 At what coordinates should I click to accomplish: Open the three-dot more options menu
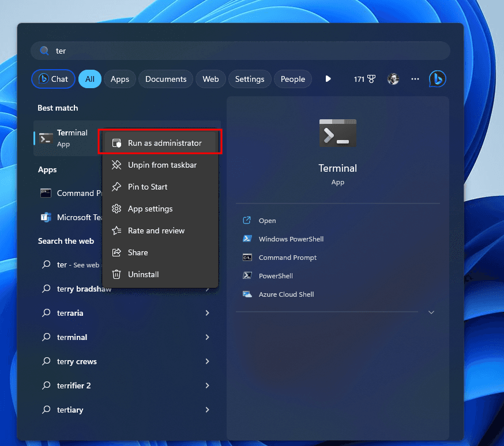tap(415, 79)
